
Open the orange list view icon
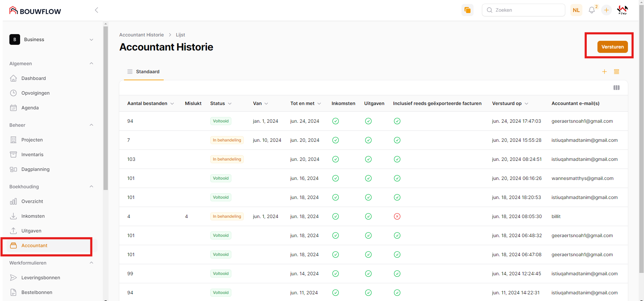tap(616, 72)
